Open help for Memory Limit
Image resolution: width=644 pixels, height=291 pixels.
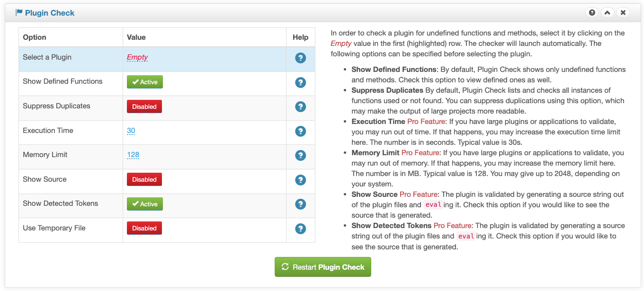(x=300, y=156)
